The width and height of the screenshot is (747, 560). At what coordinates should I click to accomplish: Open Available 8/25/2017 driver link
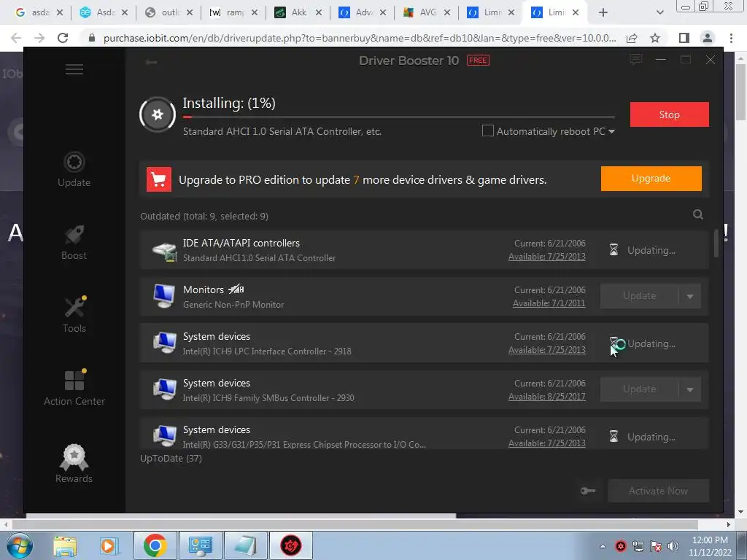tap(547, 396)
